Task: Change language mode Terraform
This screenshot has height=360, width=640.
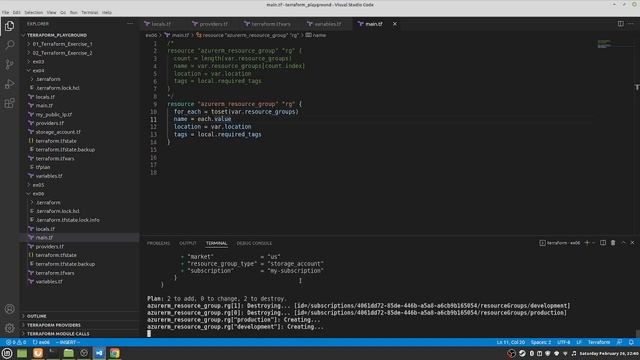Action: pos(599,342)
